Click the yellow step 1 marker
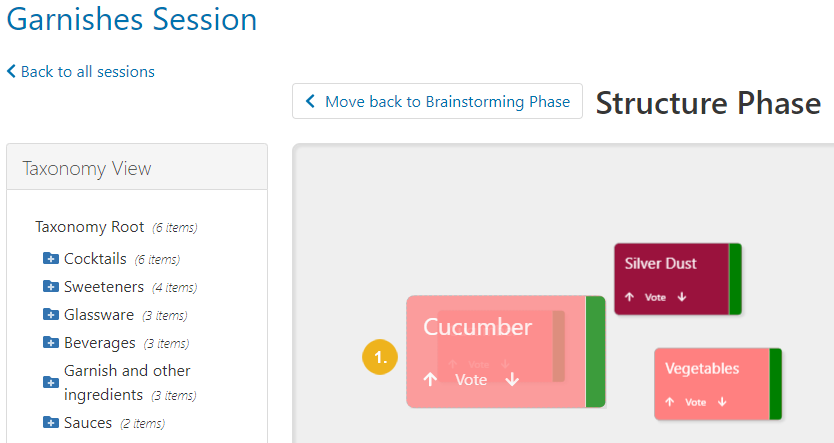Image resolution: width=834 pixels, height=443 pixels. click(380, 357)
